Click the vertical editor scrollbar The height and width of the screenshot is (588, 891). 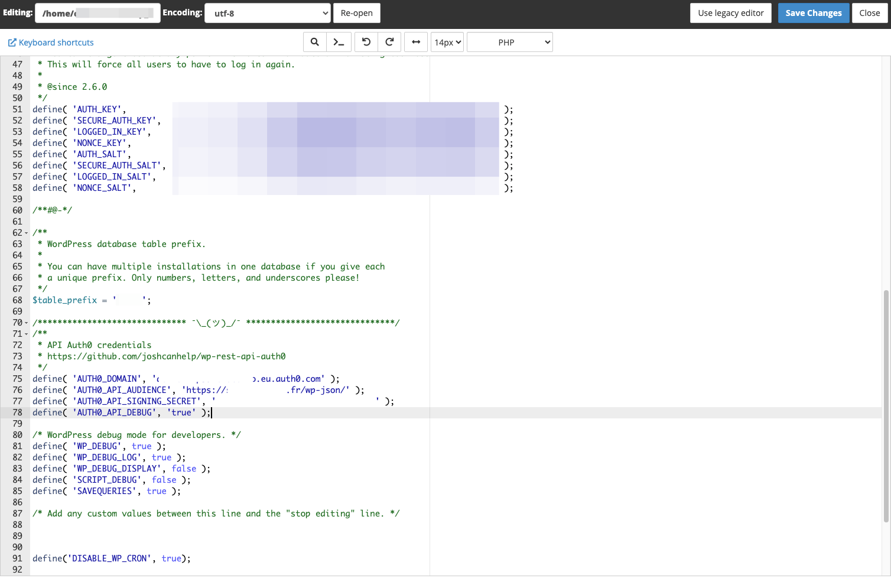click(x=886, y=406)
